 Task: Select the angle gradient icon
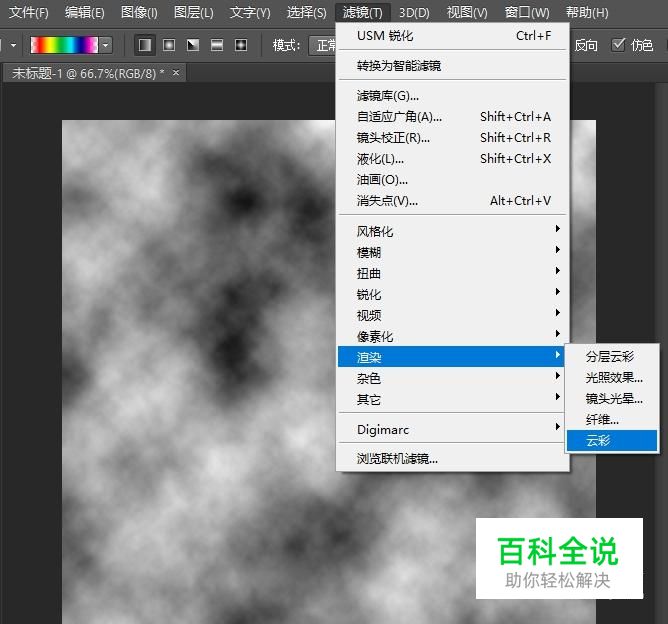click(x=193, y=45)
